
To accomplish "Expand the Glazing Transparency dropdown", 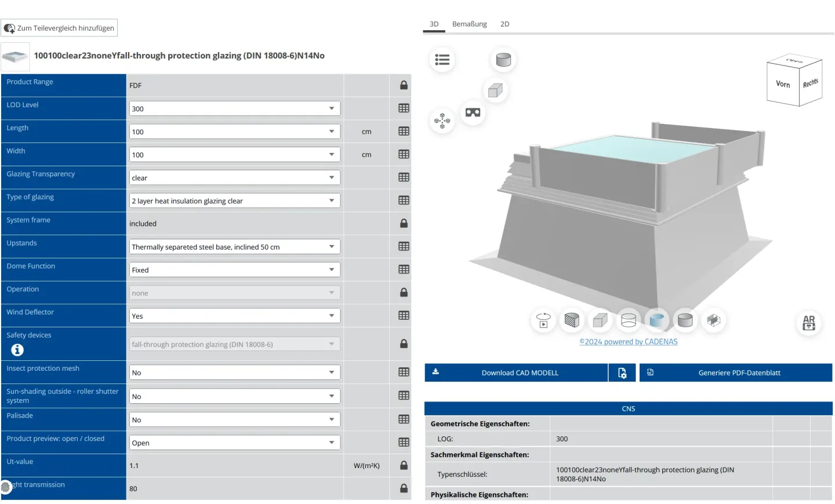I will [x=234, y=178].
